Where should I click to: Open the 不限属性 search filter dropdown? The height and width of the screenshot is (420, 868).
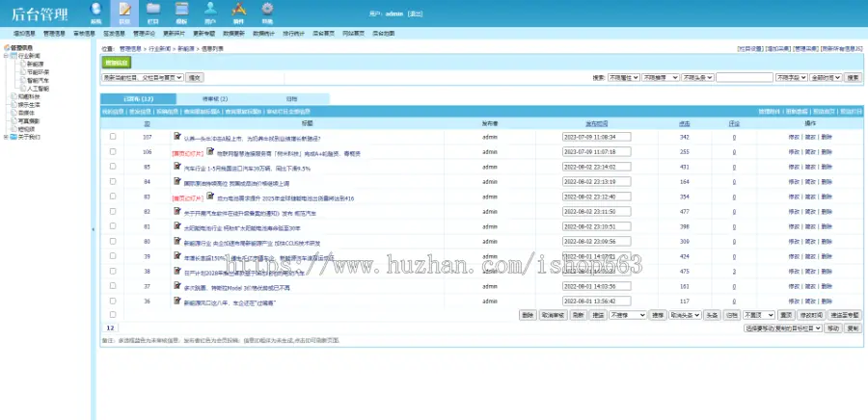click(x=624, y=77)
